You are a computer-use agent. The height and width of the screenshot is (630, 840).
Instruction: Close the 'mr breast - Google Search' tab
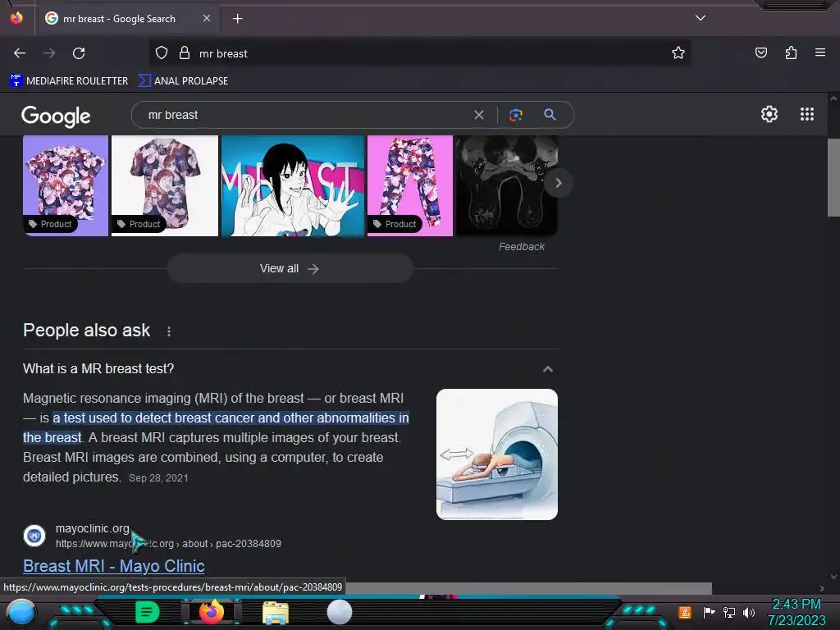pyautogui.click(x=207, y=18)
